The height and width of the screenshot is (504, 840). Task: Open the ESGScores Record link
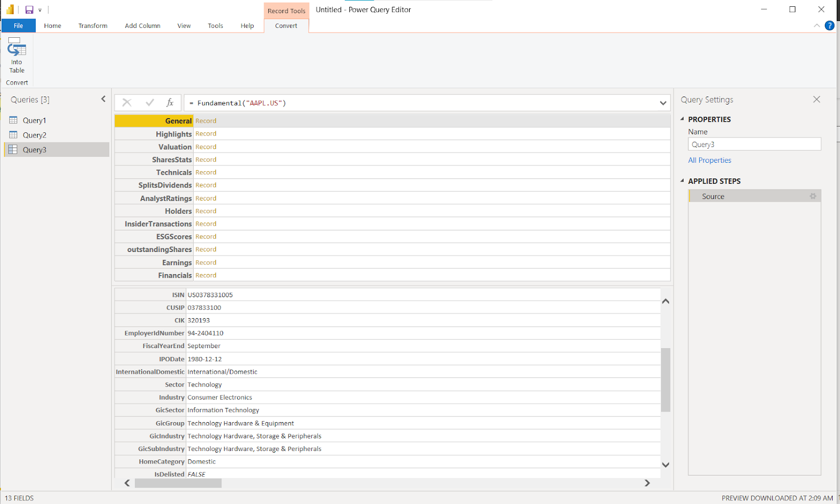(206, 237)
